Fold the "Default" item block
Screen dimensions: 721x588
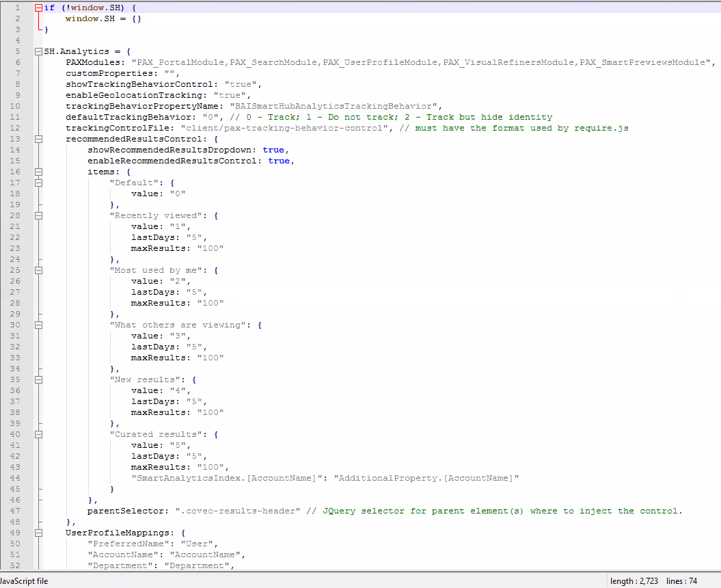[x=38, y=183]
